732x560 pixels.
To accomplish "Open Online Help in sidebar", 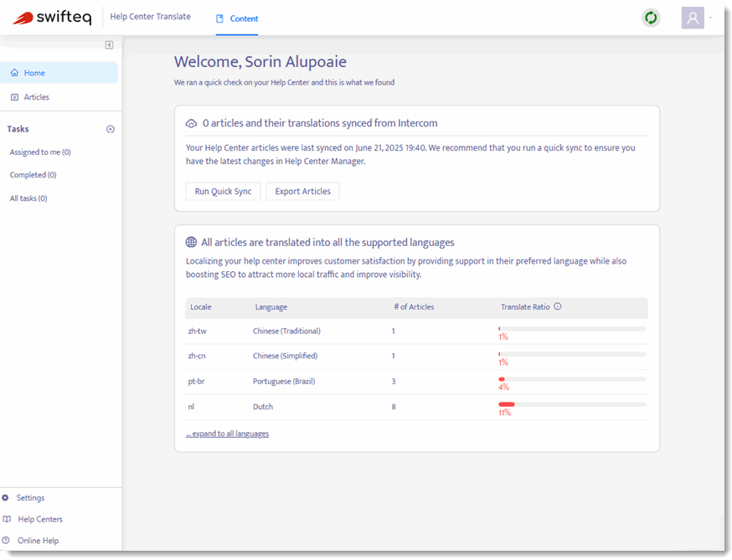I will 39,541.
